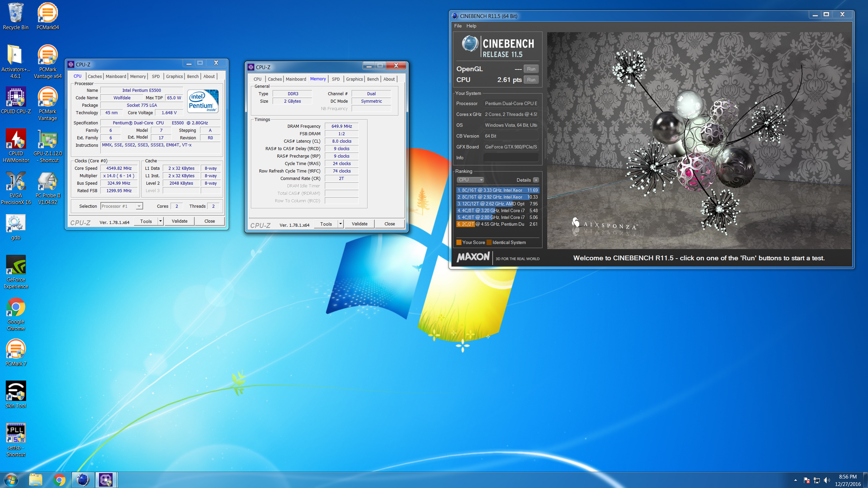This screenshot has height=488, width=868.
Task: Launch setfsb shortcut desktop icon
Action: point(16,440)
